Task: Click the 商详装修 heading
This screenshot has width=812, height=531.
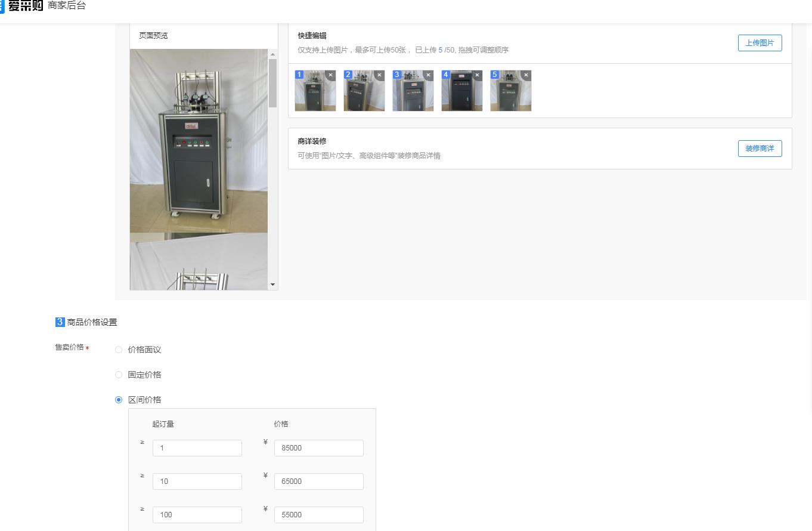Action: tap(312, 141)
